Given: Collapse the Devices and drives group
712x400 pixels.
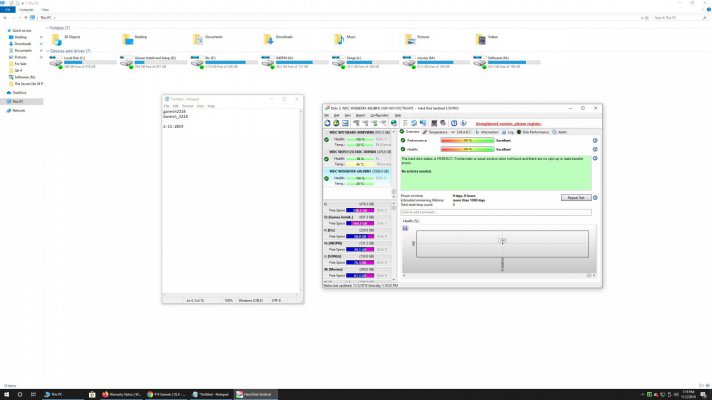Looking at the screenshot, I should click(x=47, y=51).
